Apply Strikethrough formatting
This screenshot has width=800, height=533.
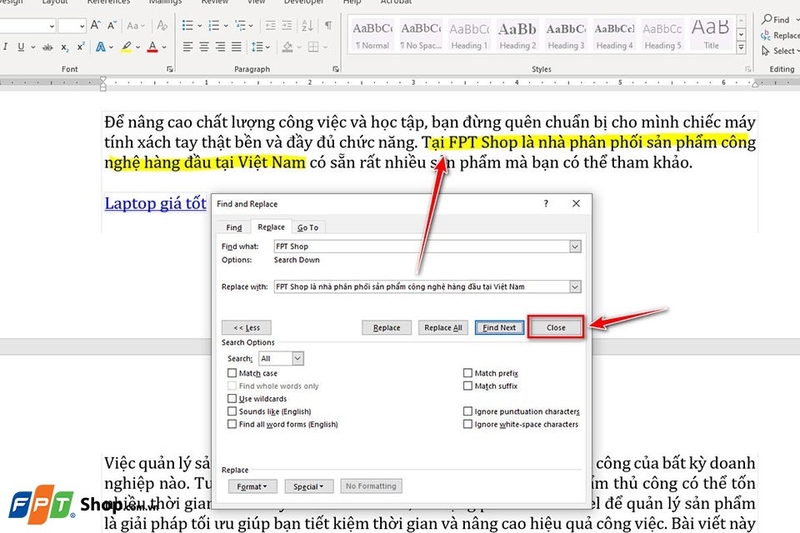(x=47, y=47)
